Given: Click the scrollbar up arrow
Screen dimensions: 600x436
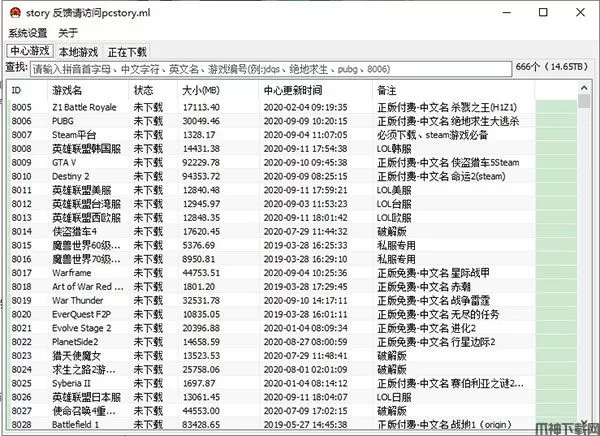Looking at the screenshot, I should tap(584, 88).
